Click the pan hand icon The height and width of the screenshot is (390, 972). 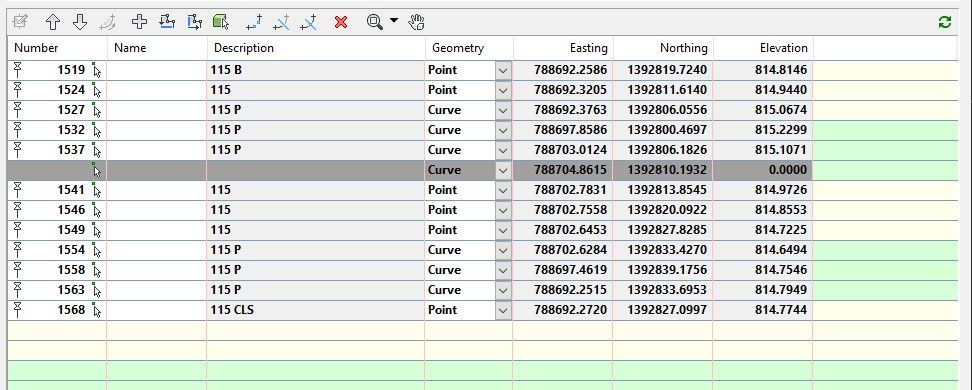tap(416, 22)
